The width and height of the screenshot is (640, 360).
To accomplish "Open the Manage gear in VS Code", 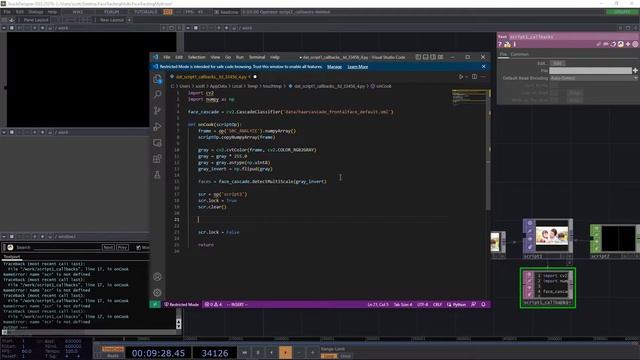I will (157, 293).
